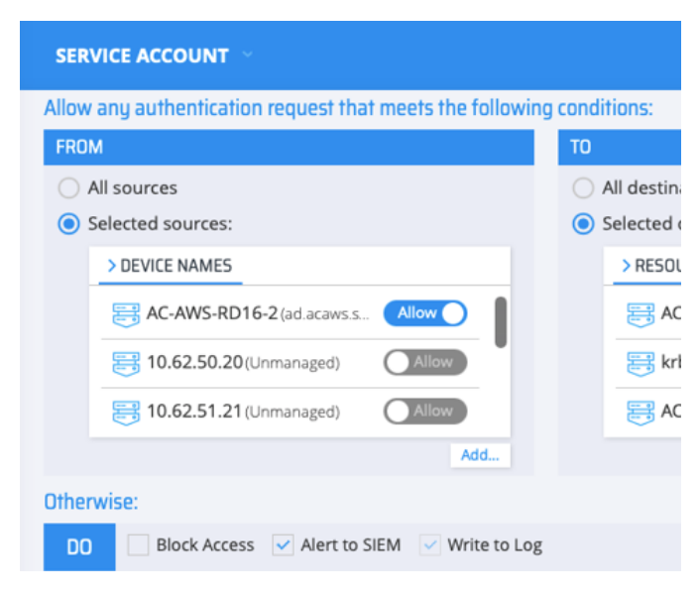Turn on Allow toggle for 10.62.51.21
The width and height of the screenshot is (700, 599).
[425, 411]
